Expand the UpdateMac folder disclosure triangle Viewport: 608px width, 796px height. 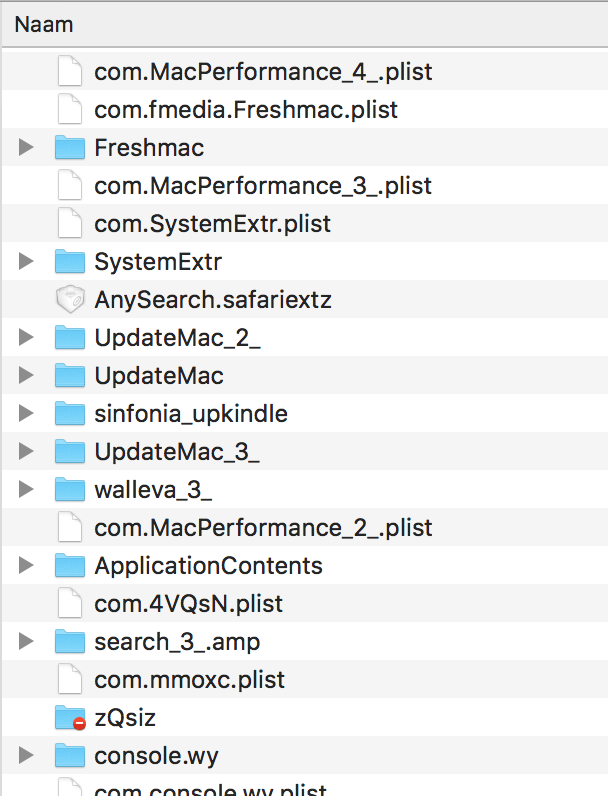tap(26, 375)
